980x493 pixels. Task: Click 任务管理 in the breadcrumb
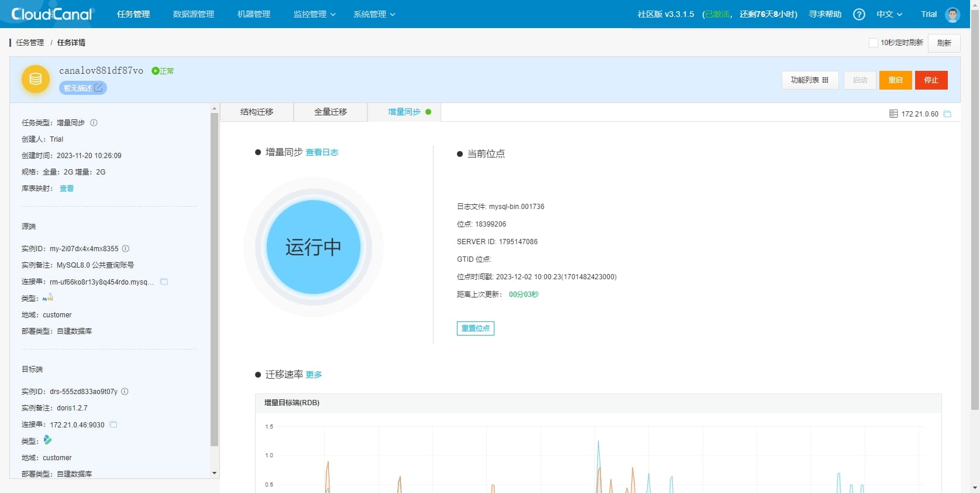(x=30, y=42)
